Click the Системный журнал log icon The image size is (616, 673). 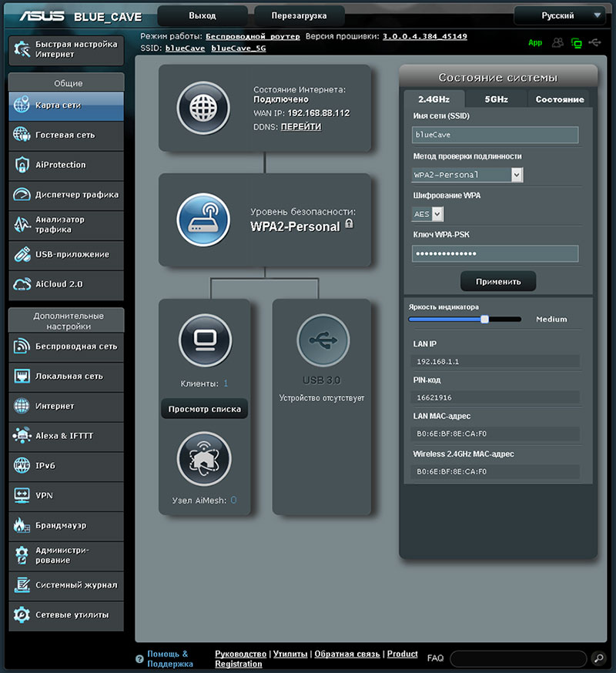coord(22,585)
